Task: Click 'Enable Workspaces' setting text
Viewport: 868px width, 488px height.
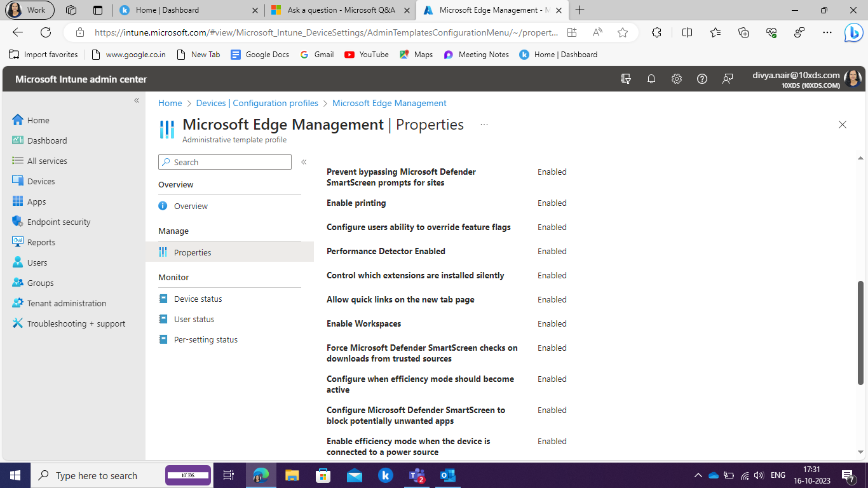Action: [x=364, y=323]
